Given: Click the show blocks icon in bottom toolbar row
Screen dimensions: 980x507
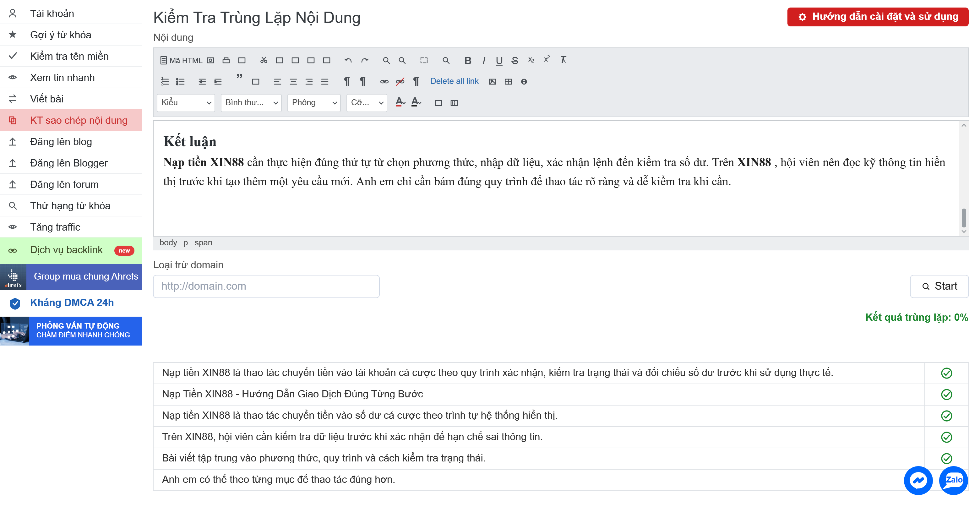Looking at the screenshot, I should (x=454, y=103).
